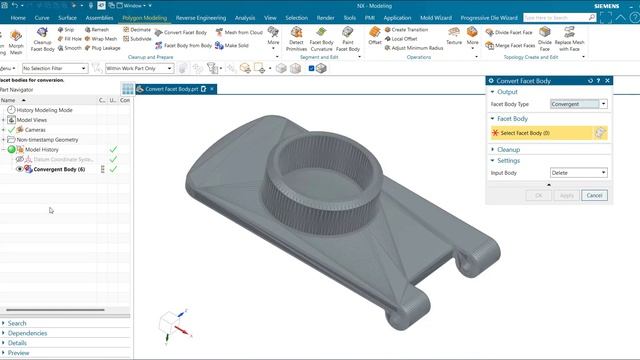Launch the Decimate command
Screen dimensions: 640x360
coord(137,30)
